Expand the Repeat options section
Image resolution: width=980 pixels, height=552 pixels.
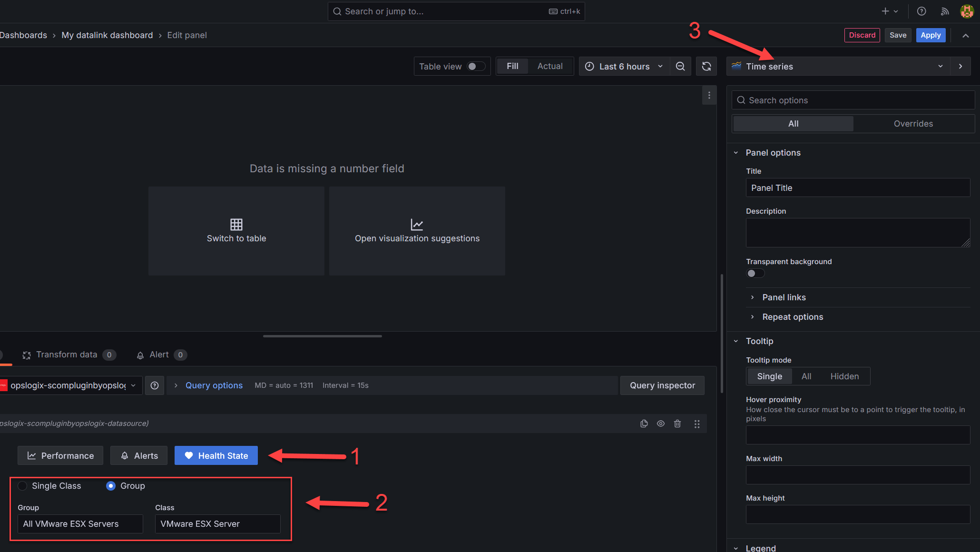click(792, 316)
